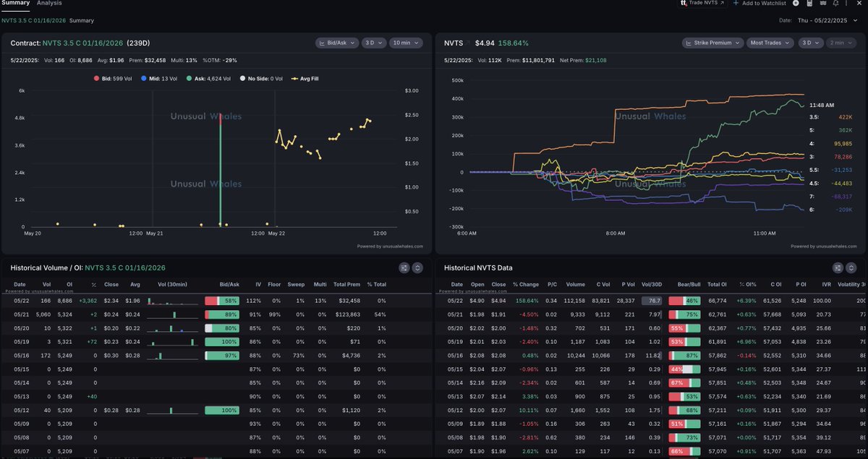Toggle the 6 strike line labeled -209K
868x459 pixels.
click(831, 209)
